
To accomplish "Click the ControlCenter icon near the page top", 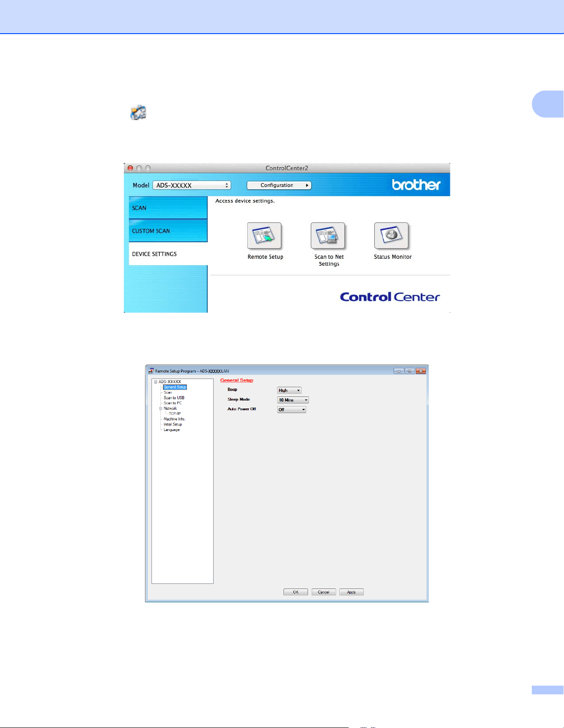I will [x=138, y=112].
